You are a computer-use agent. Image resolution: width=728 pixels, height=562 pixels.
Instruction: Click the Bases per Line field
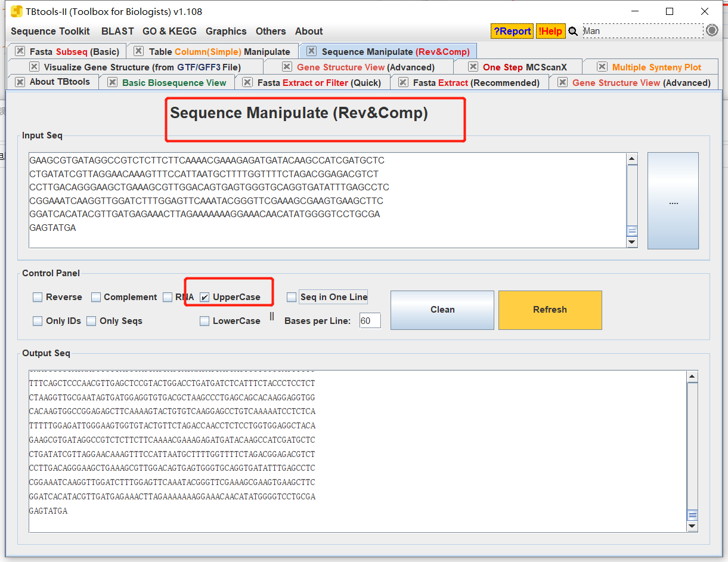[x=370, y=321]
